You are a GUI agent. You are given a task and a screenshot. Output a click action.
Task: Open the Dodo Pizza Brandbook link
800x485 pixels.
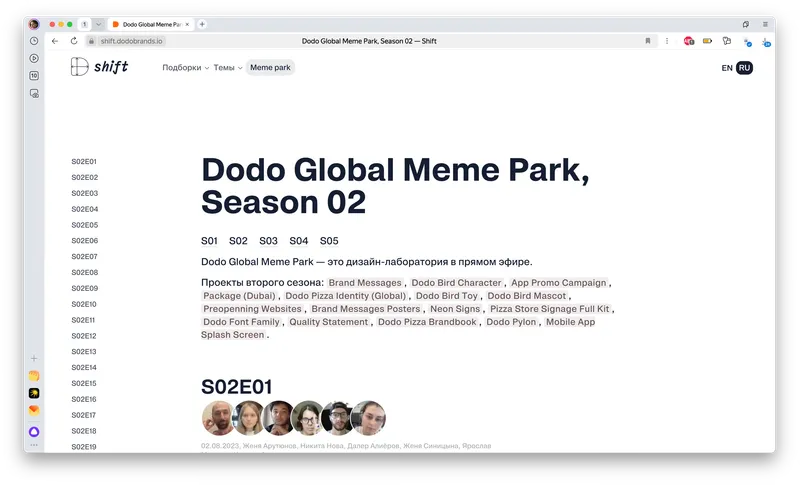point(427,322)
